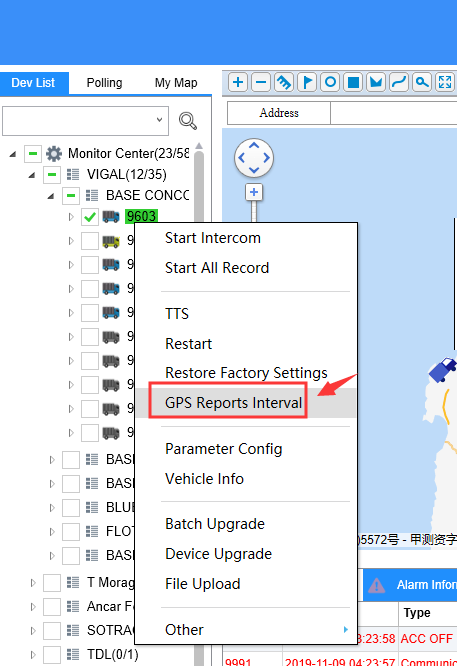Click the device tree scrollbar up arrow

pyautogui.click(x=199, y=146)
